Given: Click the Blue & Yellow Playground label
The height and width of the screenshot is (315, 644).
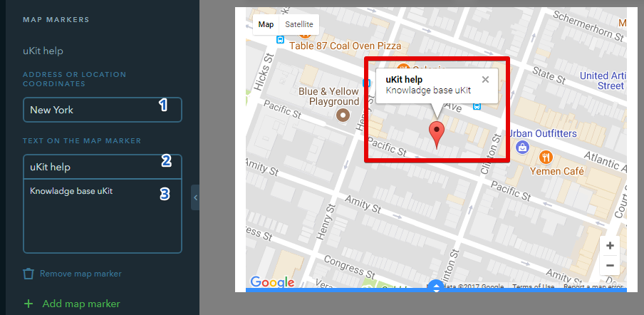Looking at the screenshot, I should point(328,96).
